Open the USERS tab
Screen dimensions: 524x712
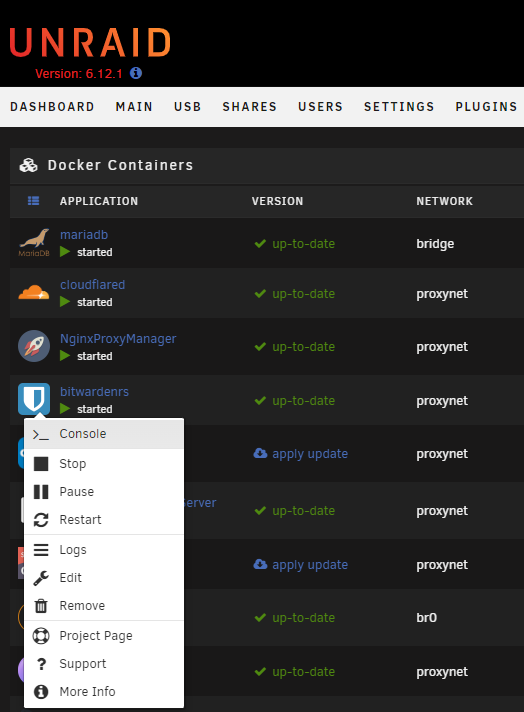[x=320, y=107]
